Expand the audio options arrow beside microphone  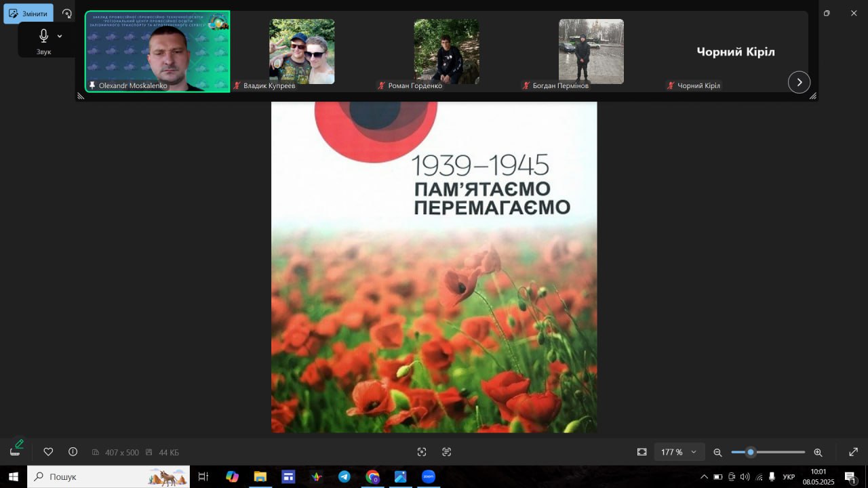(x=60, y=36)
